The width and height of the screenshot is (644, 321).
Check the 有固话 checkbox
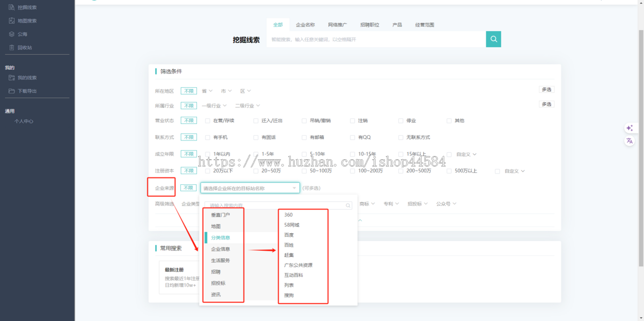pyautogui.click(x=256, y=138)
